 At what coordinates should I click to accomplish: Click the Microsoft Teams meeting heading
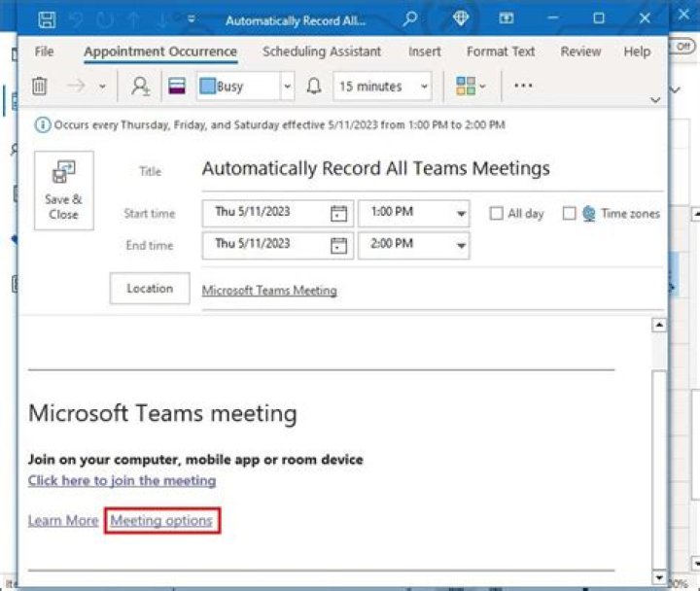point(162,413)
